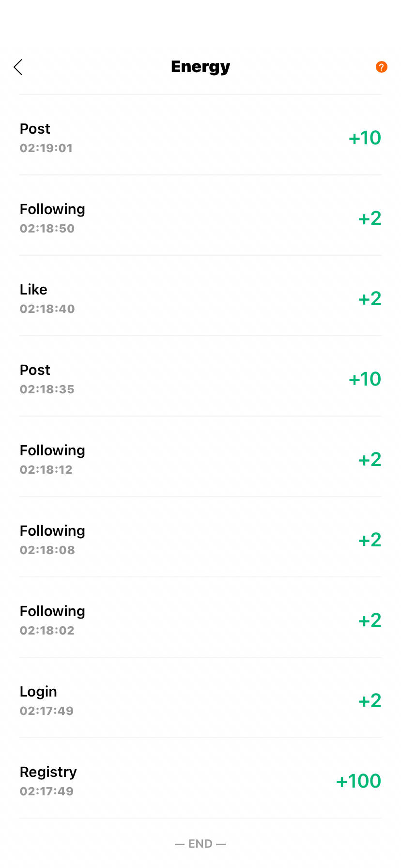The width and height of the screenshot is (401, 868).
Task: Click the +2 value for the Like entry
Action: [x=370, y=298]
